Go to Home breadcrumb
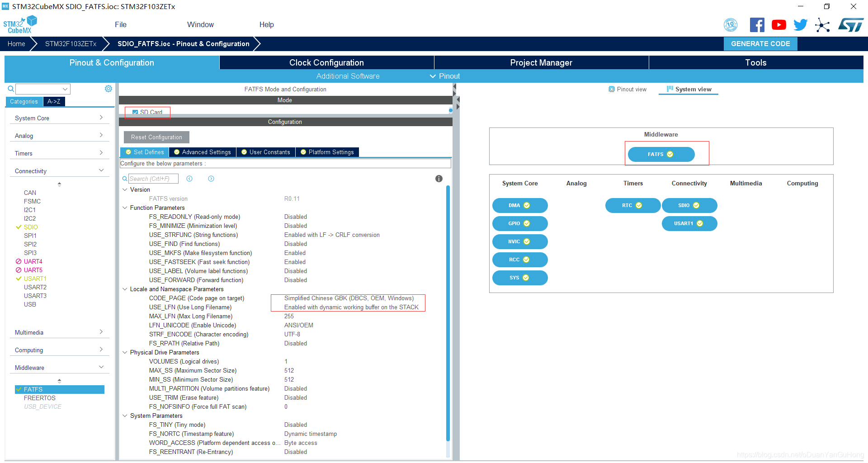Image resolution: width=868 pixels, height=463 pixels. [x=16, y=44]
